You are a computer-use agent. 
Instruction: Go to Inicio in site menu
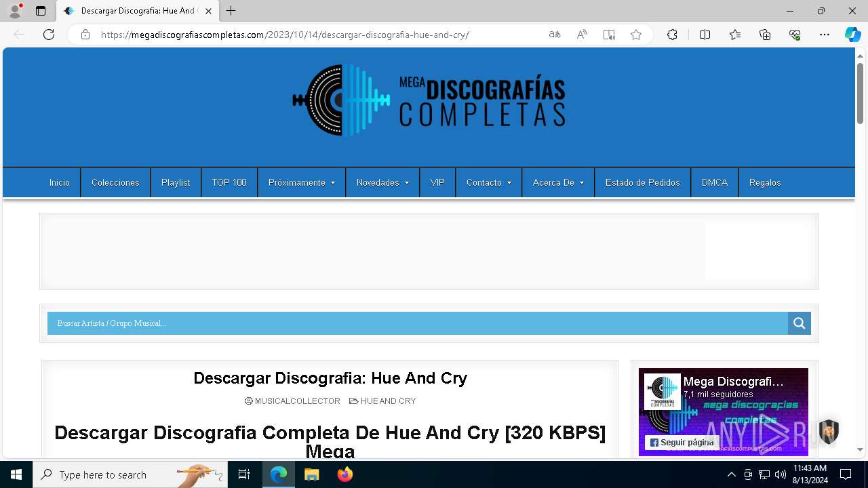pos(59,182)
